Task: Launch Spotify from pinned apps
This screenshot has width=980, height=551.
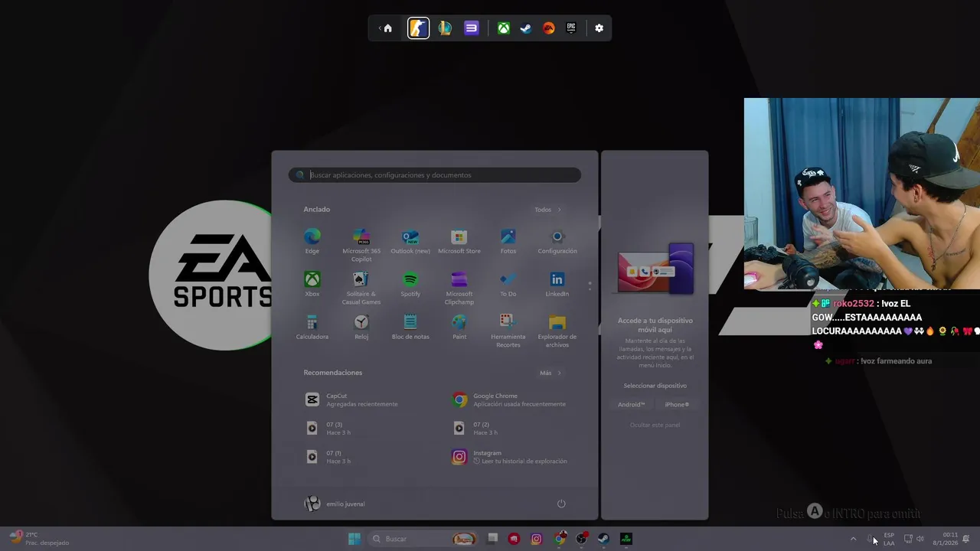Action: tap(410, 284)
